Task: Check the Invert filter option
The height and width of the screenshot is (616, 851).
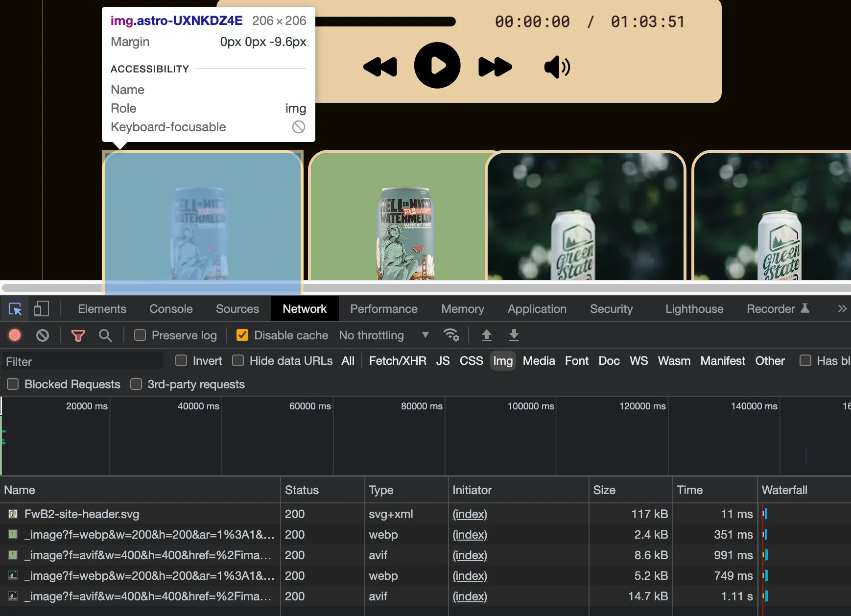Action: pos(181,360)
